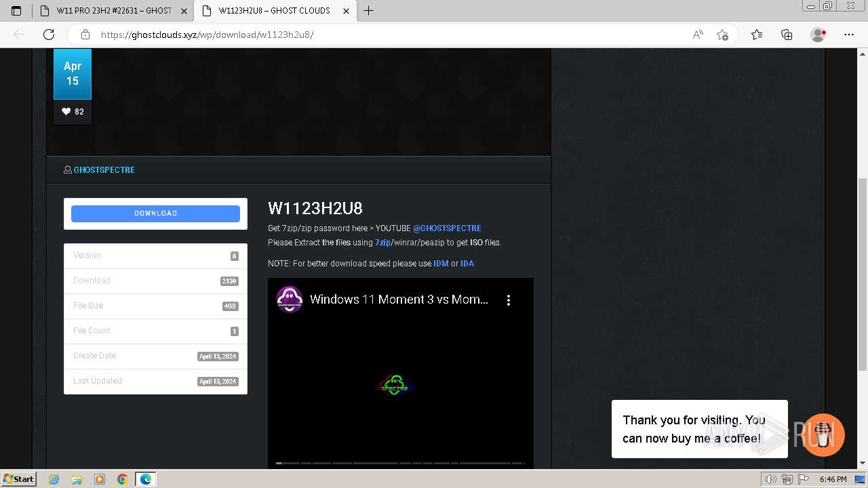Open video more options menu

[x=509, y=300]
